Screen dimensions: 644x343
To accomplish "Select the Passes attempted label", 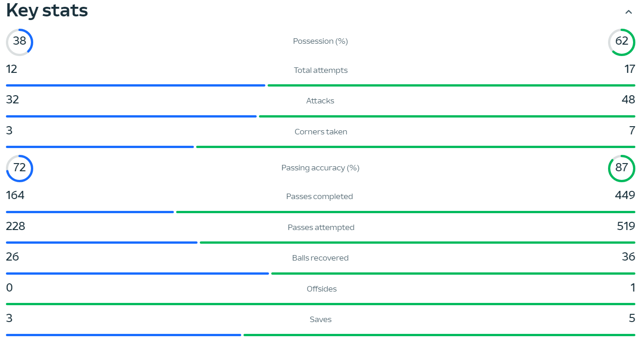I will 321,227.
